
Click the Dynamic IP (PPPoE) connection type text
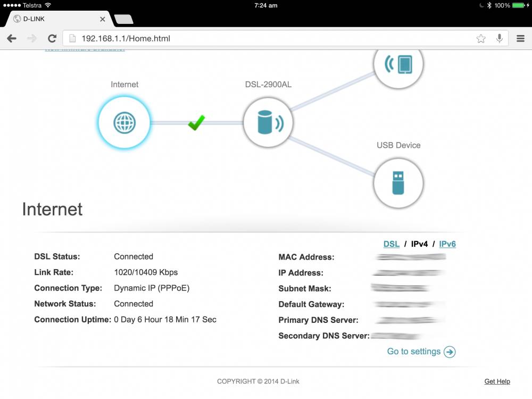click(152, 288)
